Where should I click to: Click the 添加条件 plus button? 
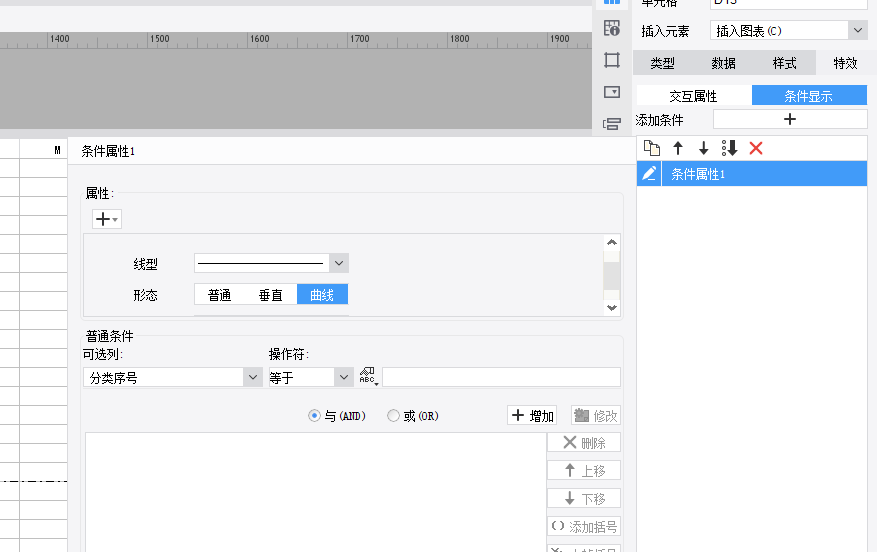[x=789, y=119]
